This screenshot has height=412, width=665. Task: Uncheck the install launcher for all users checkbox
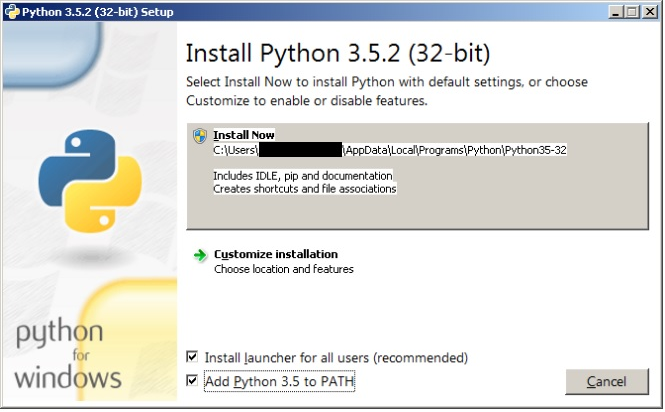(192, 358)
